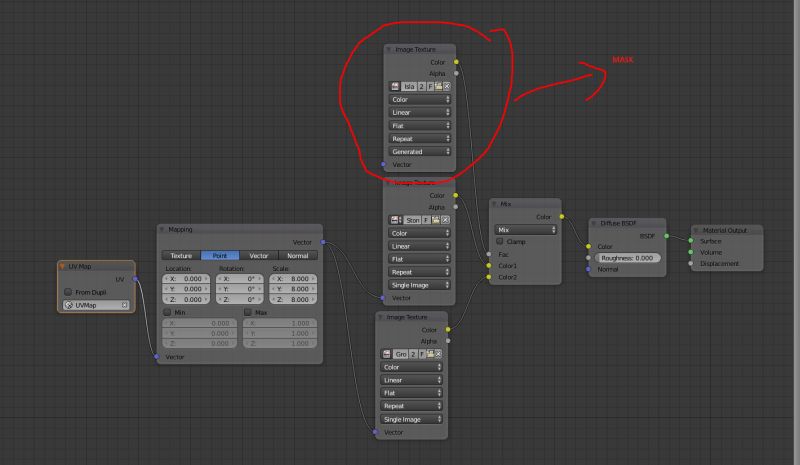This screenshot has height=465, width=800.
Task: Click UV output socket of UV Map node
Action: 135,279
